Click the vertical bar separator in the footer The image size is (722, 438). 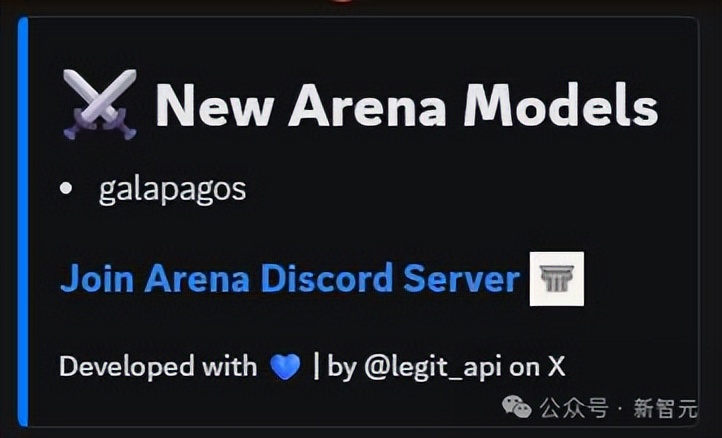(x=316, y=366)
